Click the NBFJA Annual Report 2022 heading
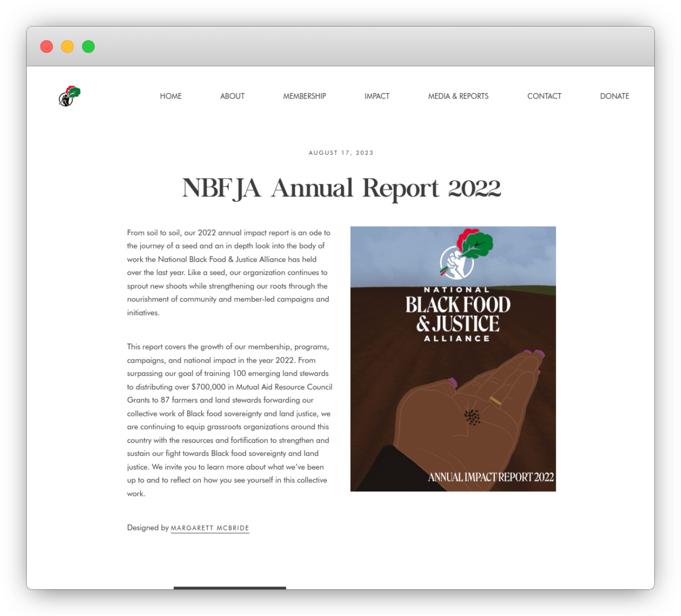The image size is (681, 616). click(x=341, y=188)
